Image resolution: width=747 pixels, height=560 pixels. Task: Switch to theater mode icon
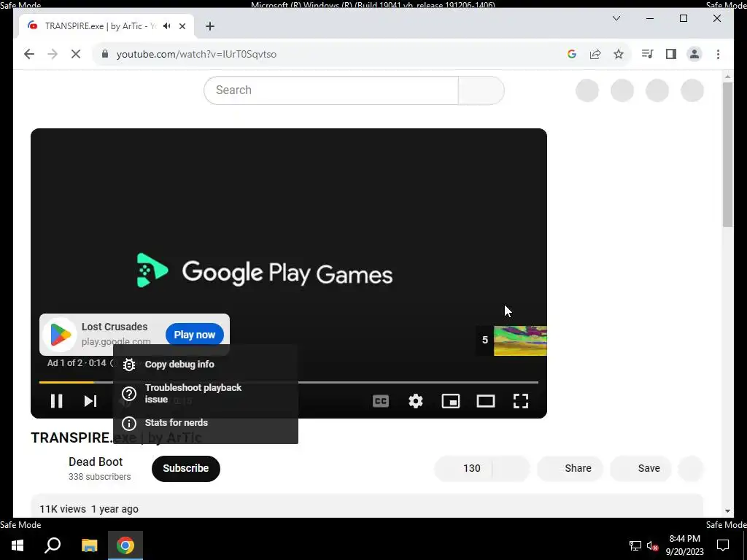pos(485,401)
